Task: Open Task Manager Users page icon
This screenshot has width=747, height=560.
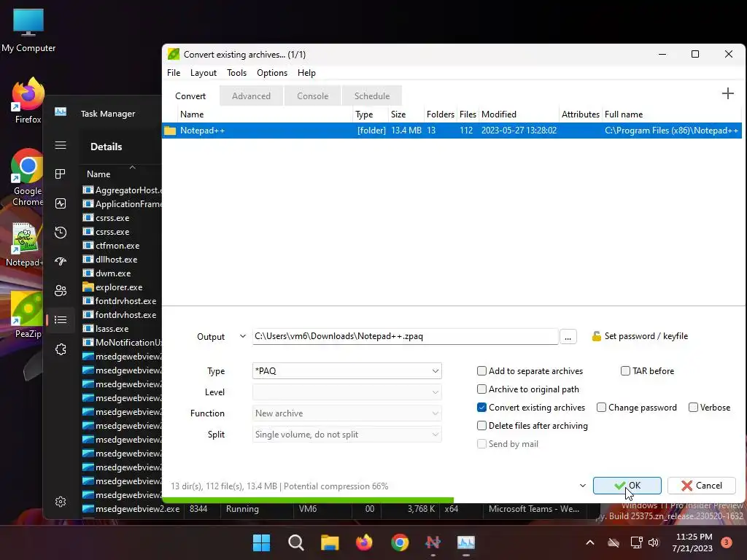Action: [x=61, y=290]
